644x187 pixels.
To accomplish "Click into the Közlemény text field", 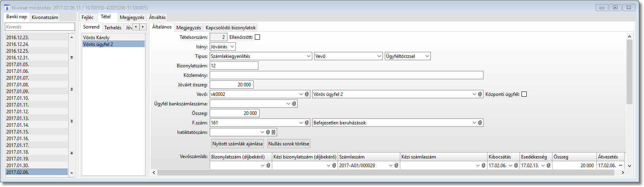I will pos(346,75).
